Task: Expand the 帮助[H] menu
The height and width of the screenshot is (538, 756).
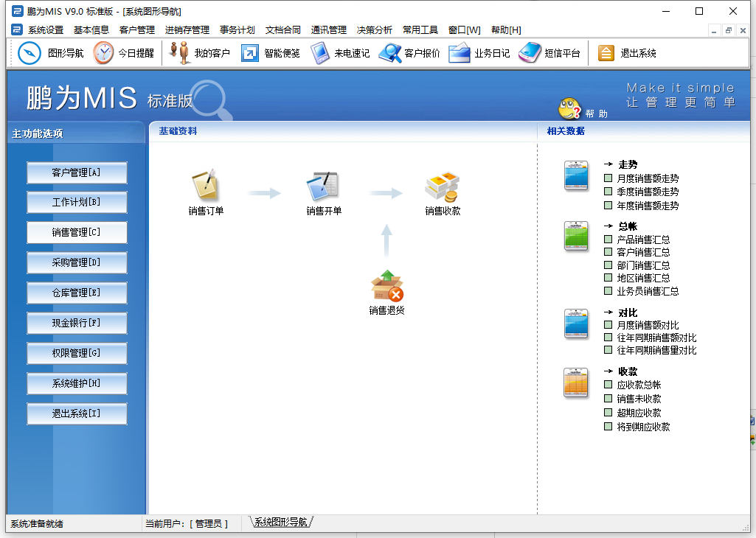Action: pyautogui.click(x=505, y=30)
